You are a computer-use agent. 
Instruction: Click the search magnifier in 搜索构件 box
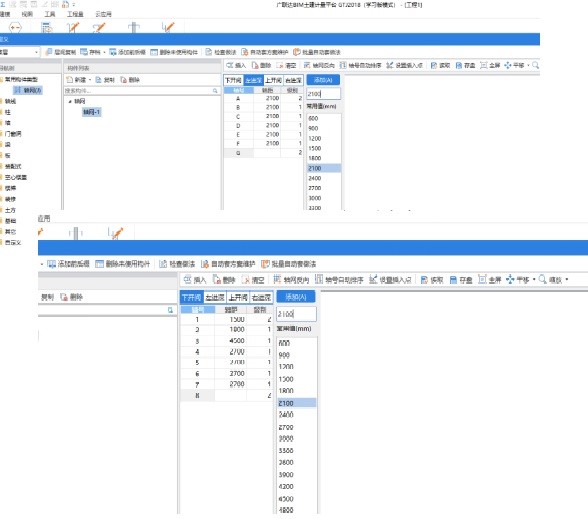click(x=215, y=91)
